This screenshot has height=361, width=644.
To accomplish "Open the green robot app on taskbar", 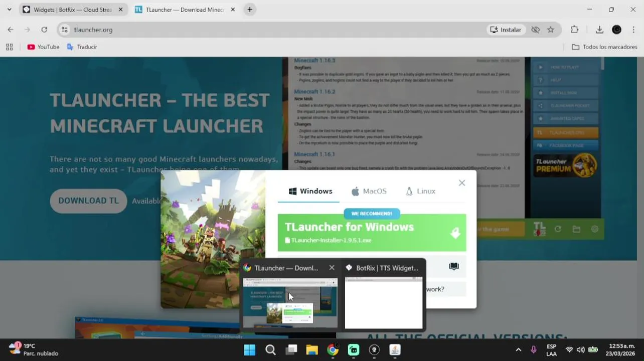I will [x=354, y=350].
